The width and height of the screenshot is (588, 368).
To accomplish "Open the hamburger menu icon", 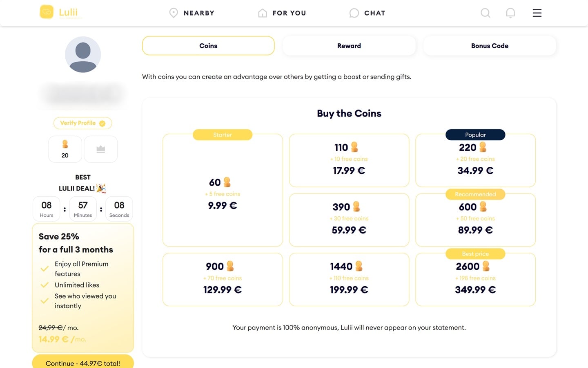I will point(537,13).
